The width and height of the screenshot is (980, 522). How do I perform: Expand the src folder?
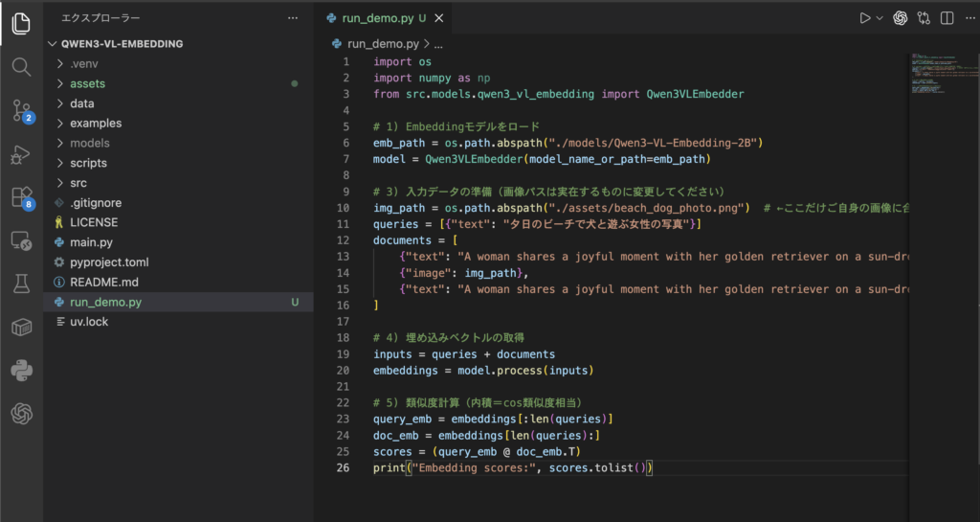pyautogui.click(x=78, y=183)
